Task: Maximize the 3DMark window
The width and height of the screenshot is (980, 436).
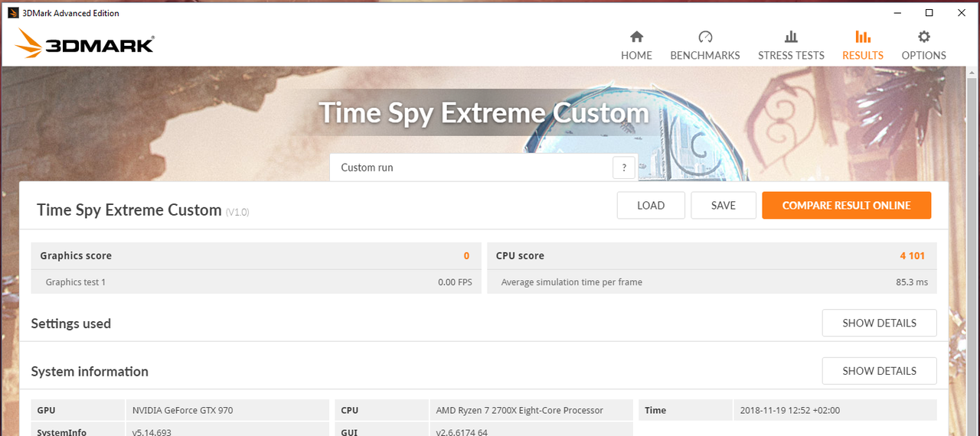Action: coord(929,13)
